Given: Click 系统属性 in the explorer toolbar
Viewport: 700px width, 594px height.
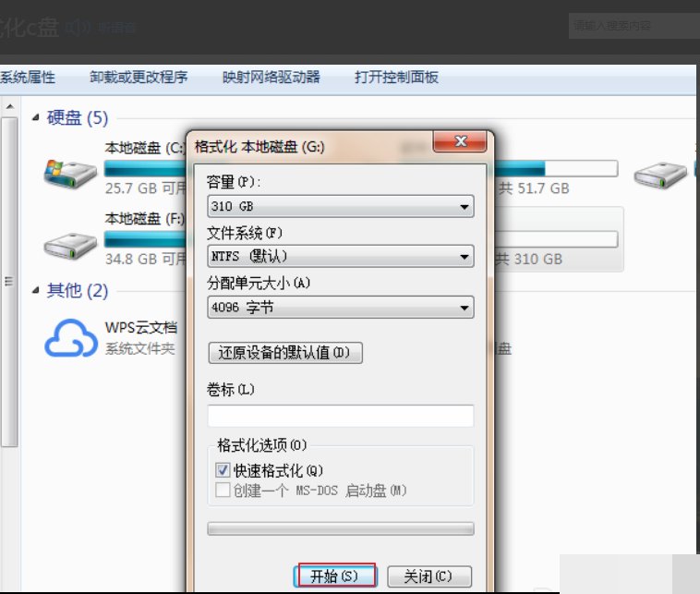Looking at the screenshot, I should pyautogui.click(x=28, y=78).
